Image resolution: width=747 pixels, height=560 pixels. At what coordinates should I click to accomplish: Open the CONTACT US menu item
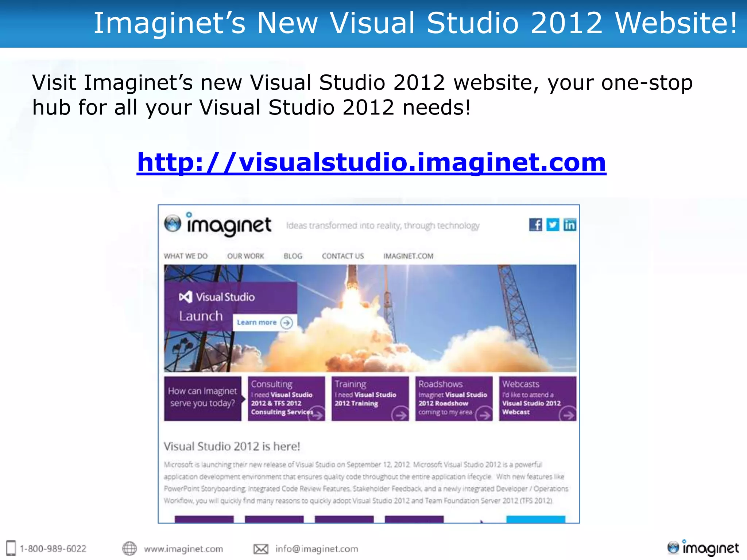(343, 256)
